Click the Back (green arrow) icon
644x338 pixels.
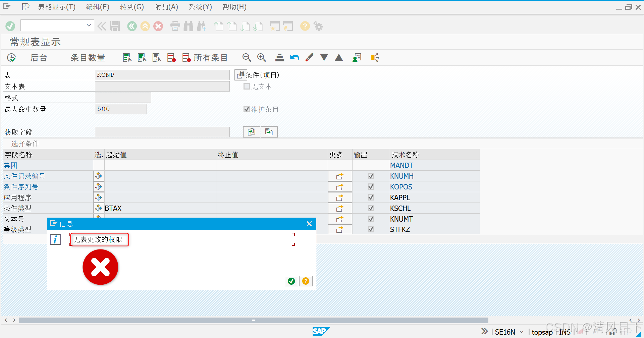coord(131,26)
